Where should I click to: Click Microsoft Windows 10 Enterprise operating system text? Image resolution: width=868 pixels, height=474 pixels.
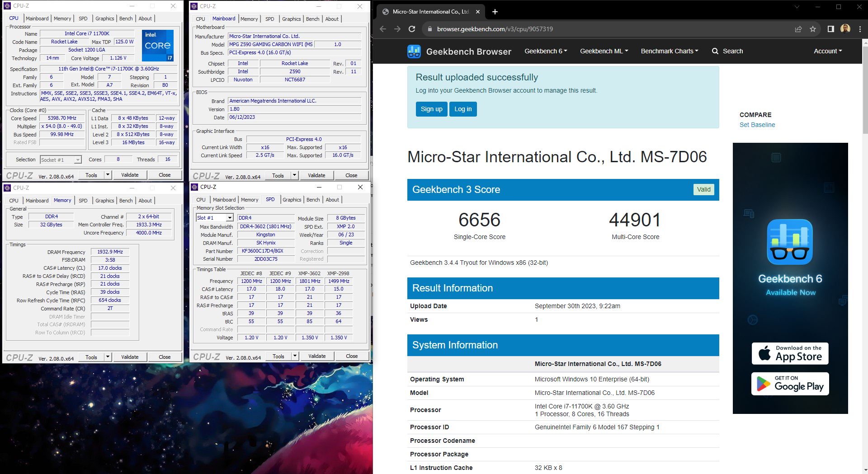592,379
